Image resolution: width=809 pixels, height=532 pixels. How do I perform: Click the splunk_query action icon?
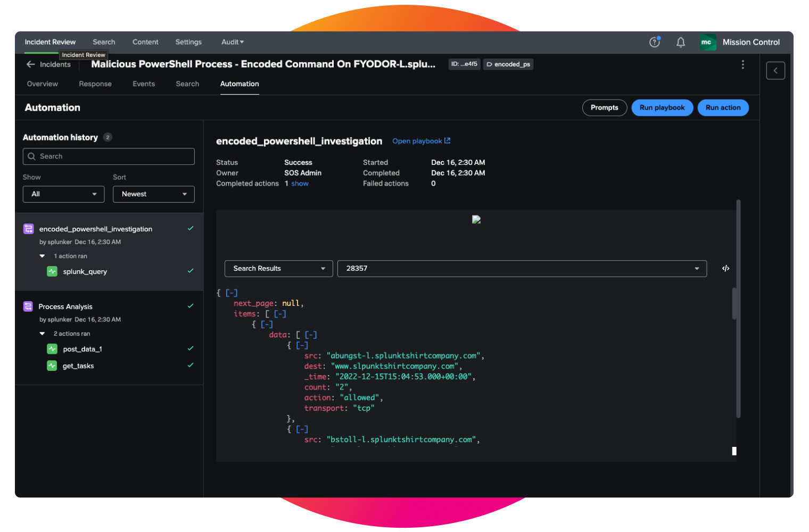coord(52,271)
